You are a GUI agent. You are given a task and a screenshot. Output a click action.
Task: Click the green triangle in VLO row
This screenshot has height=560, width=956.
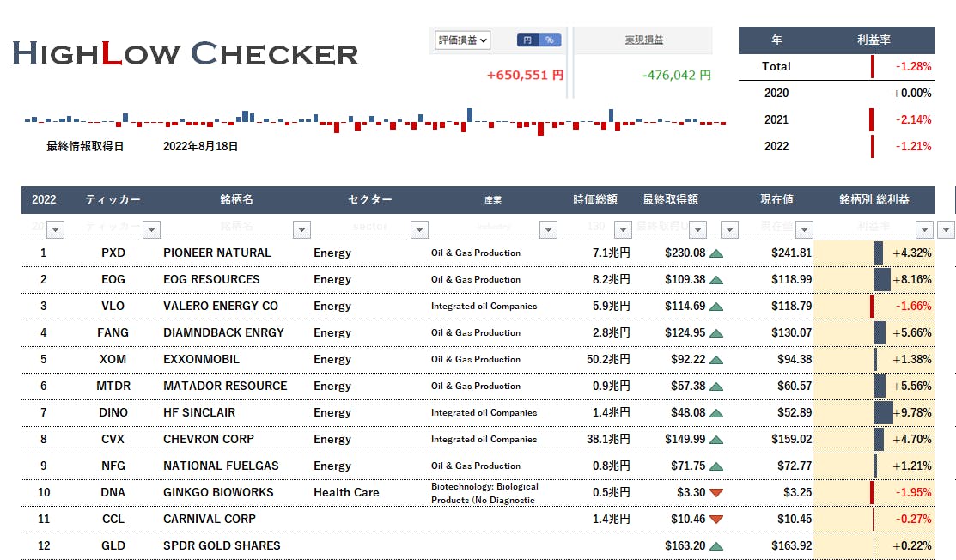point(715,307)
